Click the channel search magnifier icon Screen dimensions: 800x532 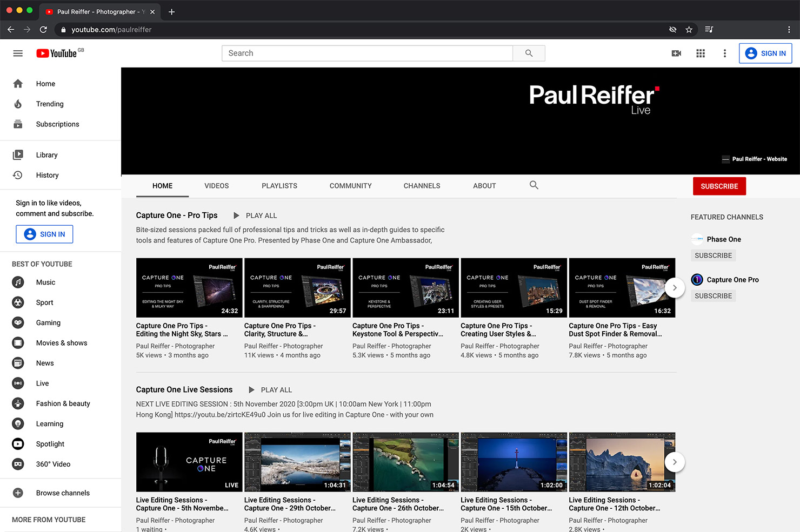click(x=534, y=185)
